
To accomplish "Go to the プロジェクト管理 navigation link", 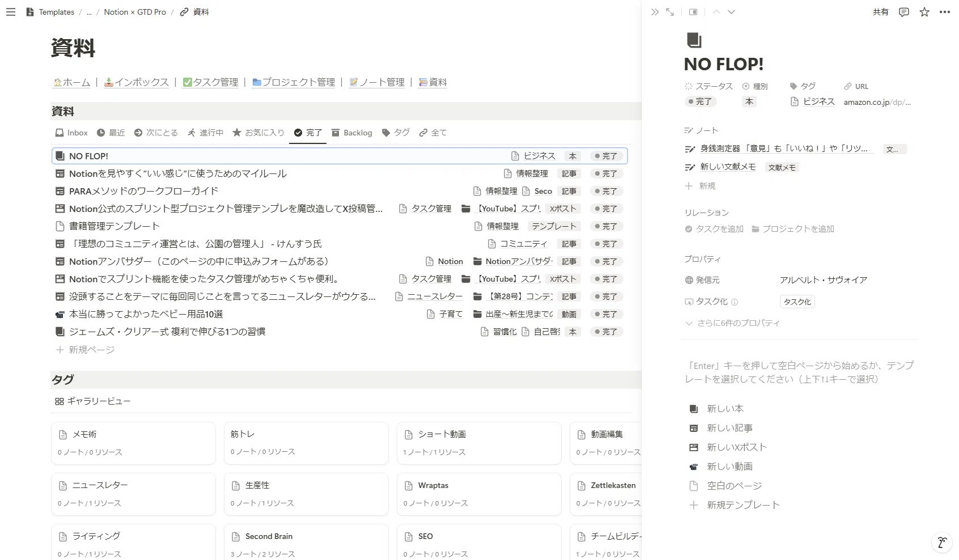I will pos(294,82).
